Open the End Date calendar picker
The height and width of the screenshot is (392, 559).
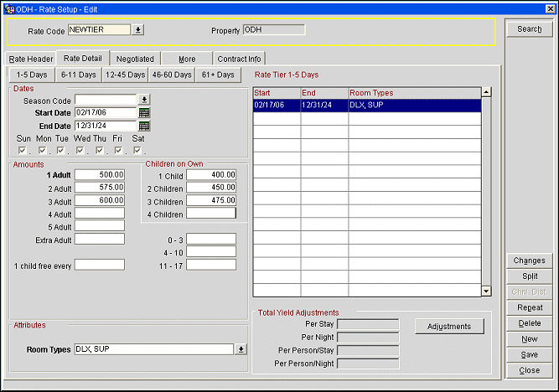pyautogui.click(x=144, y=126)
